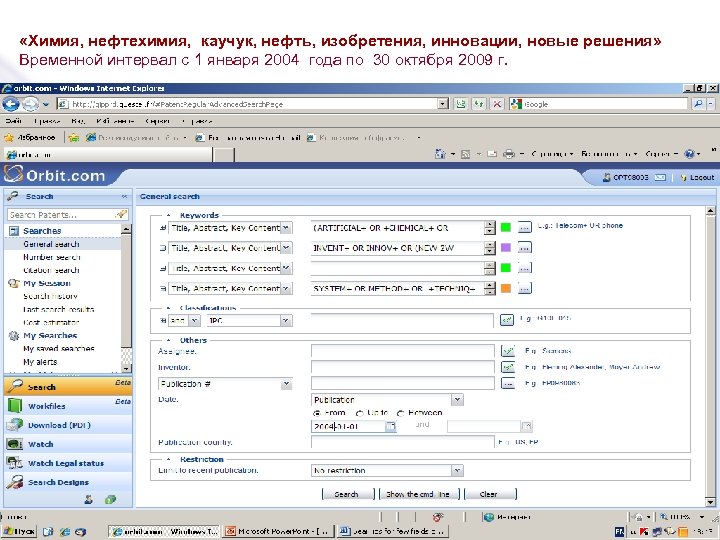Click the mail envelope icon near user ID
The width and height of the screenshot is (720, 540).
point(660,177)
